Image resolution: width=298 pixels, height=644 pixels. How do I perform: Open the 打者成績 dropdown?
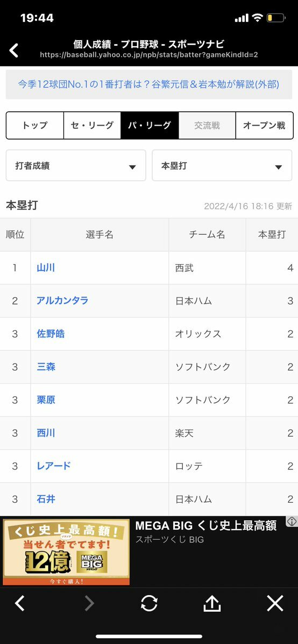pyautogui.click(x=76, y=165)
